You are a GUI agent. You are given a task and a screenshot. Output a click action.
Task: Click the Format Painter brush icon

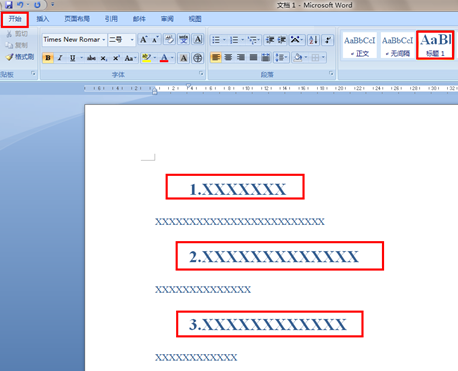9,57
